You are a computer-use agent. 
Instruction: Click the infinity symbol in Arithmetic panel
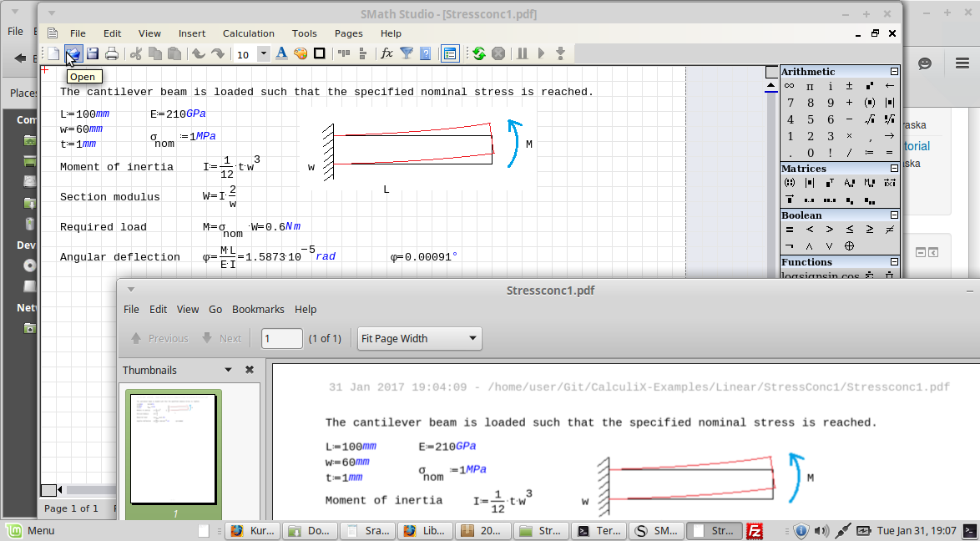click(x=789, y=86)
